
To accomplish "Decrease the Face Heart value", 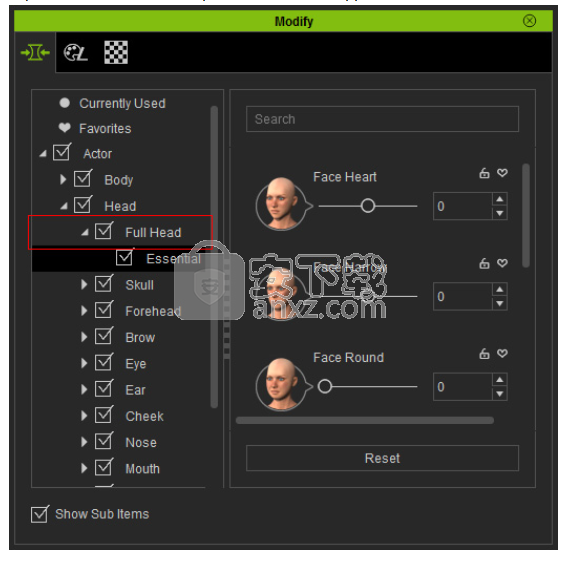I will 500,213.
